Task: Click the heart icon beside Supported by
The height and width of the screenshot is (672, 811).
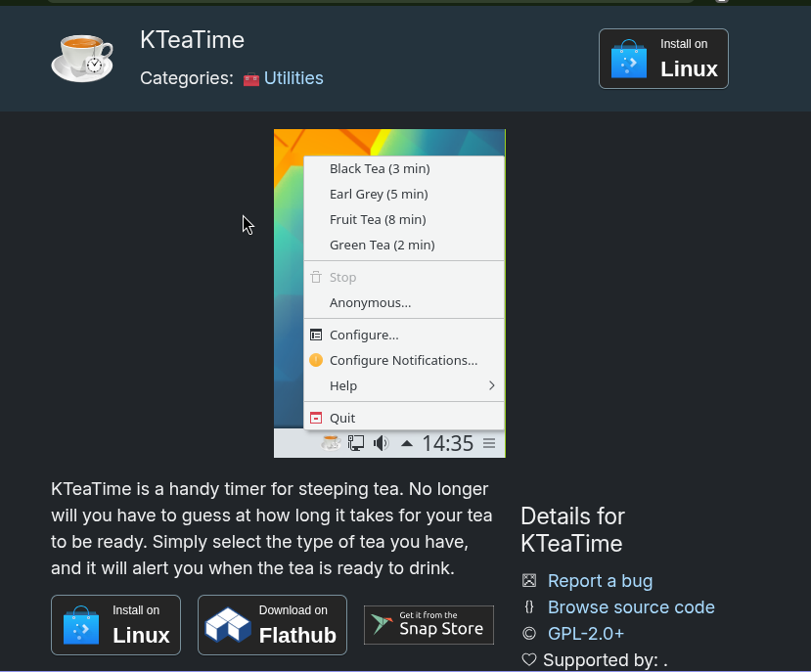Action: pyautogui.click(x=529, y=659)
